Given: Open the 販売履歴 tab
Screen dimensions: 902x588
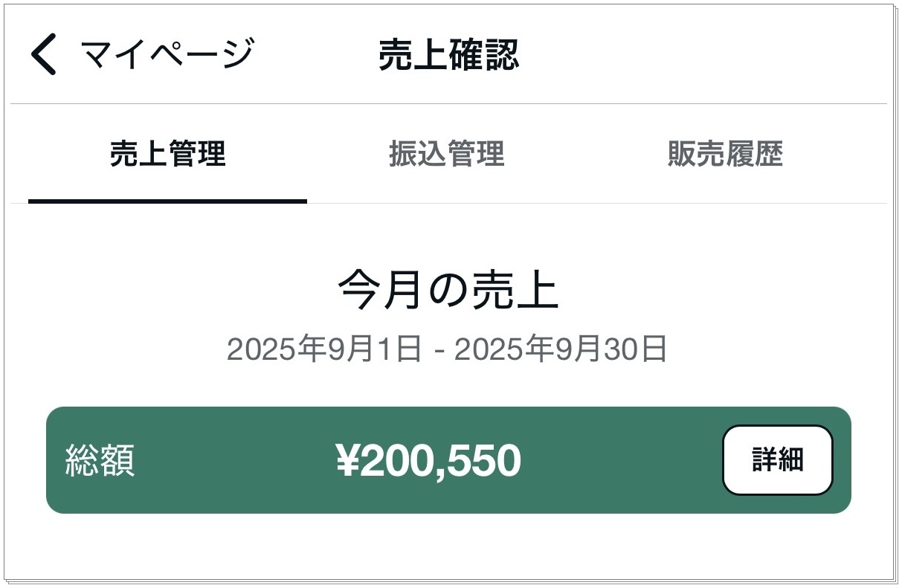Looking at the screenshot, I should pos(725,154).
